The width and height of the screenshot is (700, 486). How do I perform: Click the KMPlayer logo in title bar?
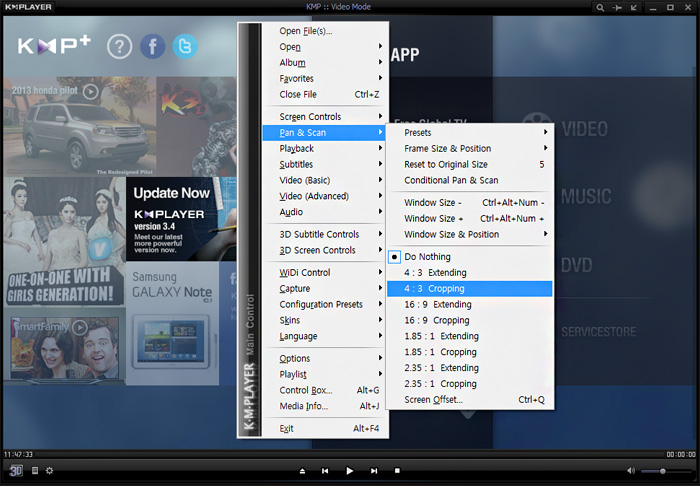pos(28,7)
